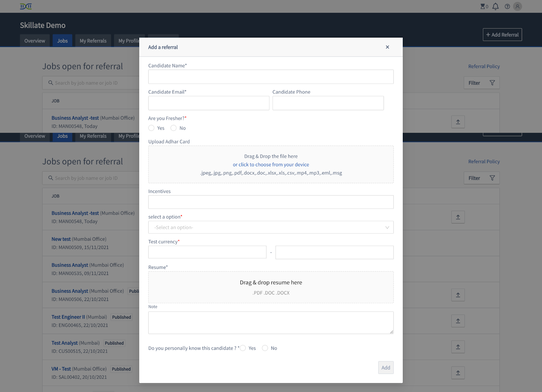Click the Candidate Name input field
This screenshot has width=542, height=392.
[271, 77]
